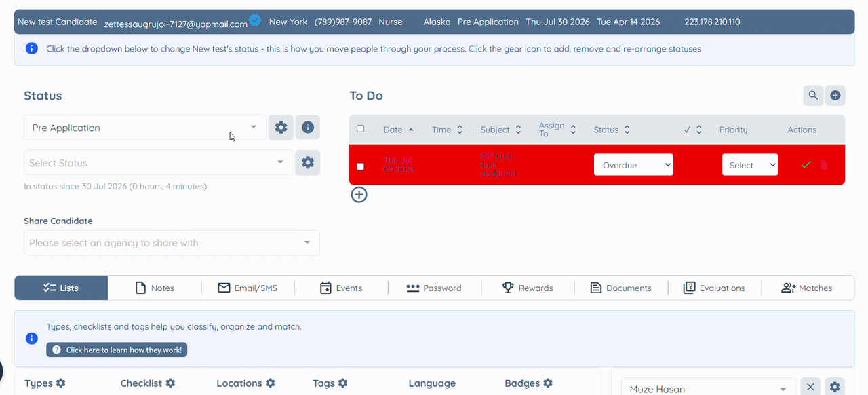Delete the overdue task with trash icon
Screen dimensions: 868x395
[x=824, y=165]
